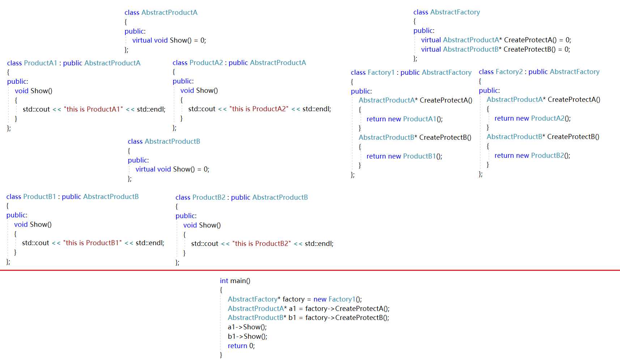Click the 'class AbstractProductB' declaration line
This screenshot has width=620, height=364.
[x=164, y=142]
